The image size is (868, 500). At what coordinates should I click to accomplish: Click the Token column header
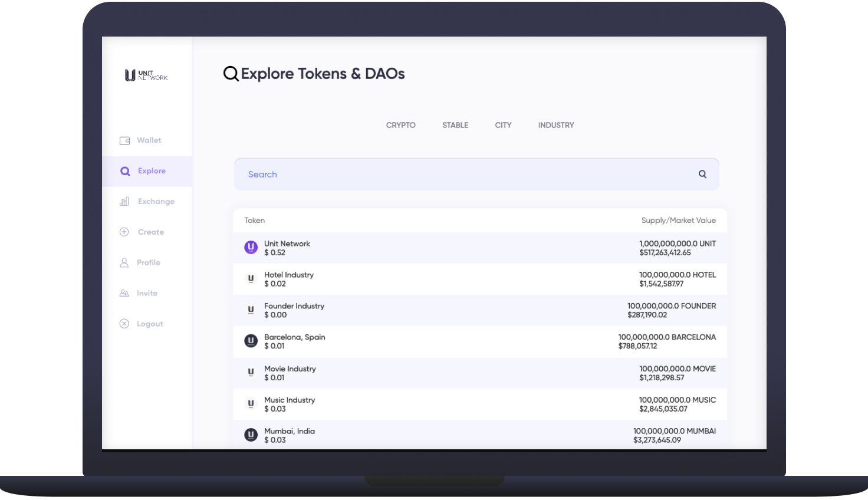(x=255, y=220)
